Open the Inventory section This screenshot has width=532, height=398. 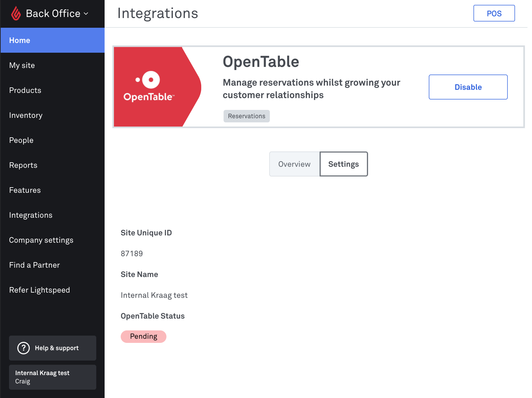pos(26,115)
